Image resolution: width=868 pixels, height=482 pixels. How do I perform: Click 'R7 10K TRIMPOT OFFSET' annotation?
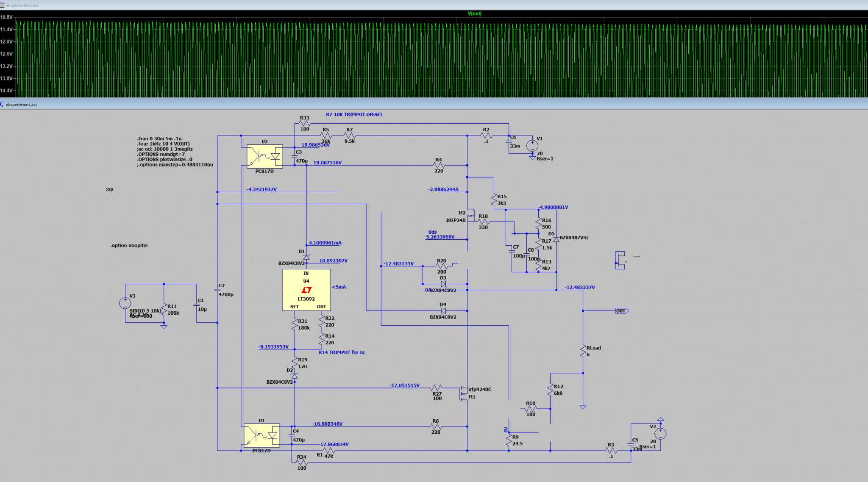354,114
